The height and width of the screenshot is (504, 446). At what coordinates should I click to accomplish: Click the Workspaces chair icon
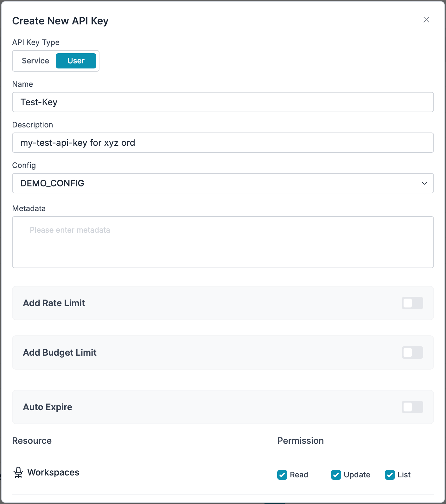tap(18, 472)
